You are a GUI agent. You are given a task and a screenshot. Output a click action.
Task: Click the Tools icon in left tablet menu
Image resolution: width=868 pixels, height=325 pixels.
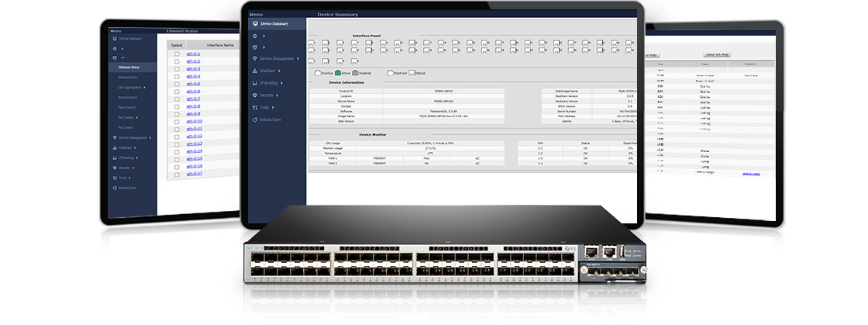pos(115,178)
